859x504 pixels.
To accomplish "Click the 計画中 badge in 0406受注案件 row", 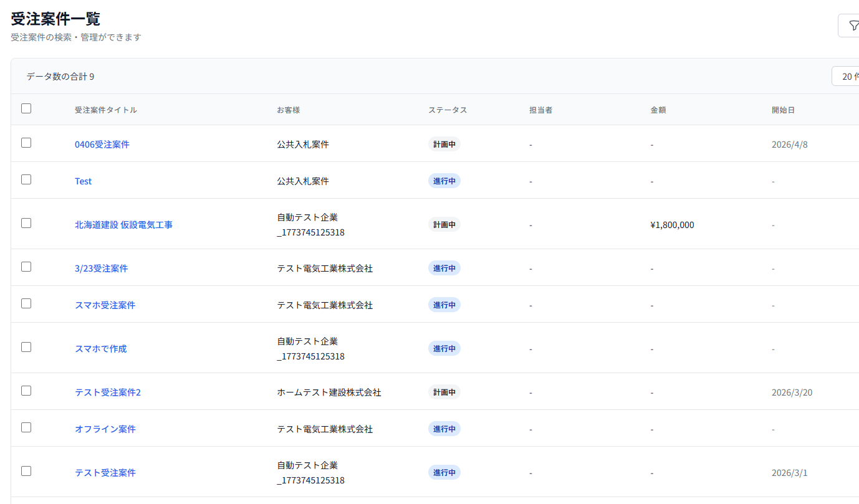I will point(444,145).
